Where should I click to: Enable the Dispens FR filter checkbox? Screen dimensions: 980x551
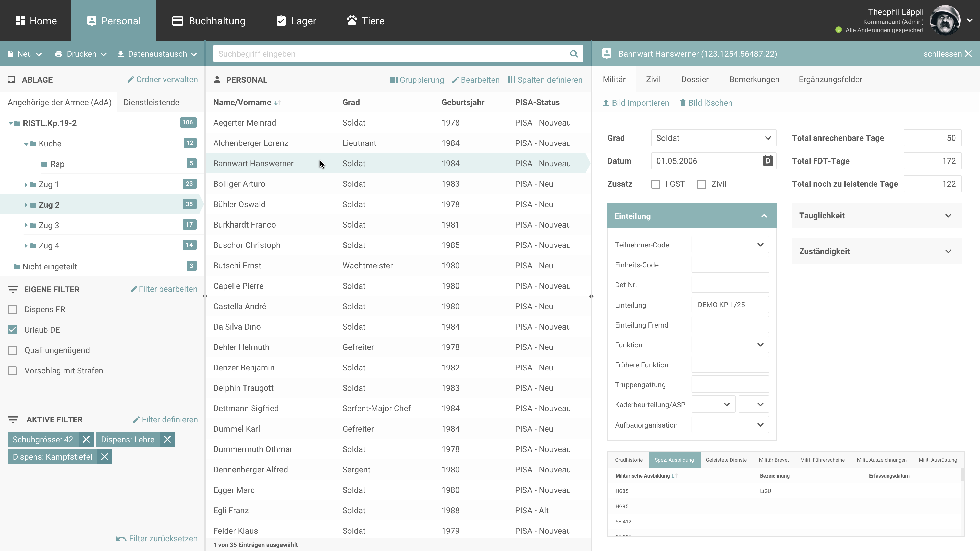[13, 309]
